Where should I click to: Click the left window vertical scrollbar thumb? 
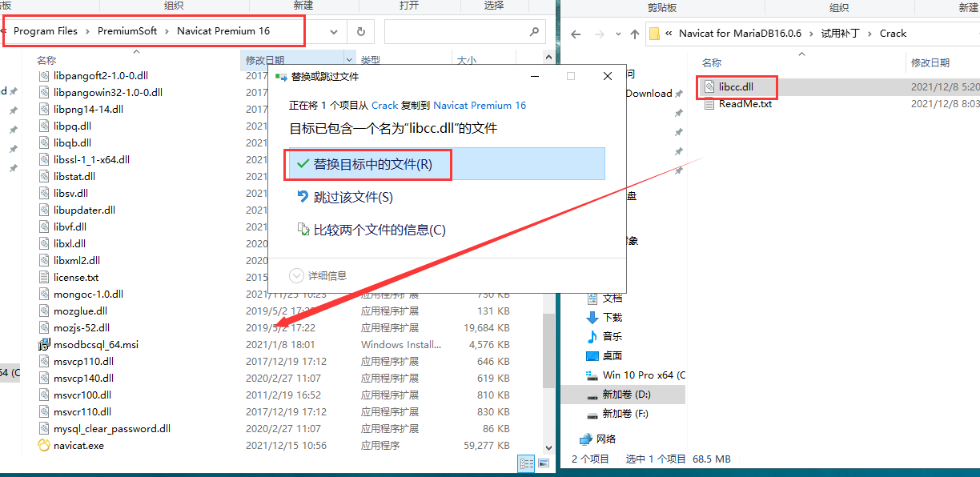[548, 350]
